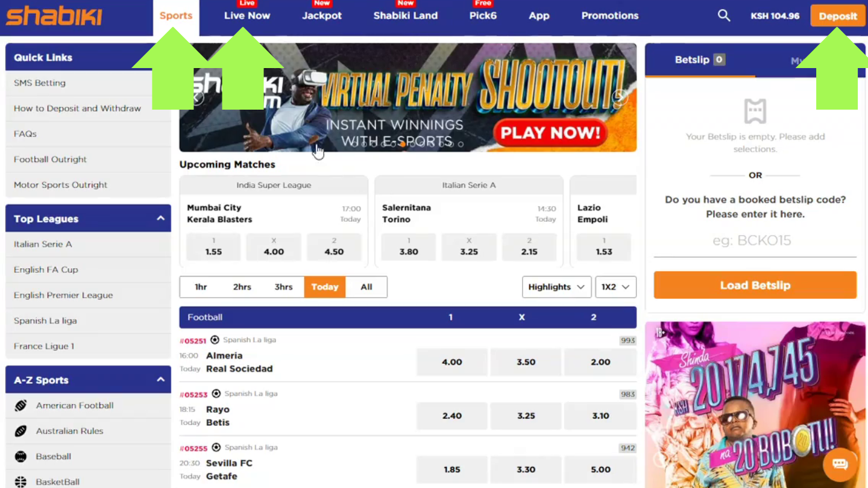The image size is (868, 488).
Task: Click the booked betslip code field
Action: [x=755, y=241]
